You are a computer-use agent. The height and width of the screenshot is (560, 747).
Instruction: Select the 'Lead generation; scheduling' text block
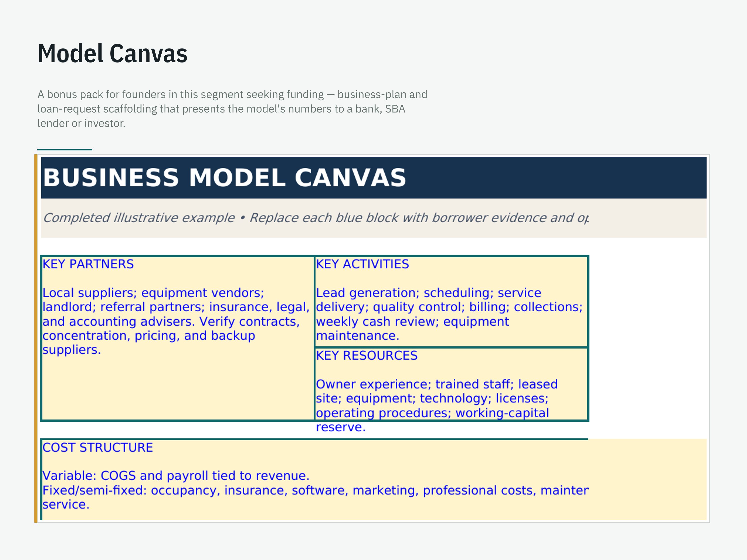point(449,314)
